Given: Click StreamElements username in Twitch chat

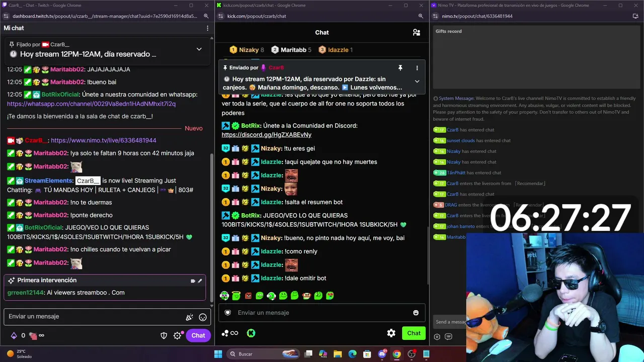Looking at the screenshot, I should 49,180.
